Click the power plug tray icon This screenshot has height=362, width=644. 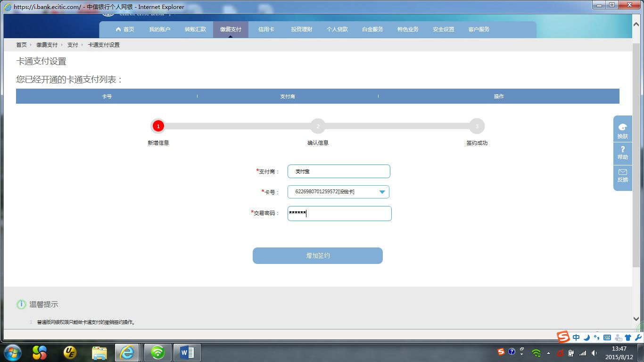click(x=571, y=353)
